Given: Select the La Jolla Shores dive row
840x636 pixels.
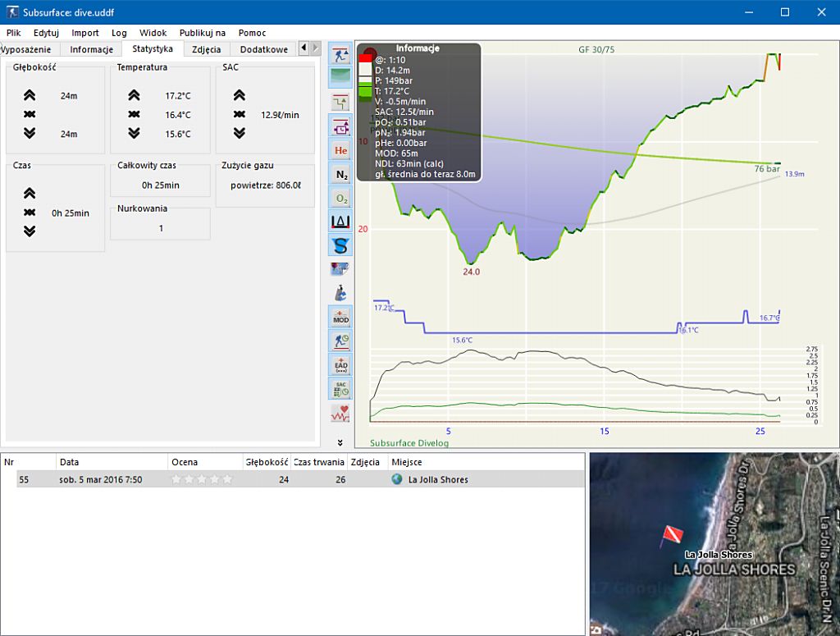Looking at the screenshot, I should point(438,479).
